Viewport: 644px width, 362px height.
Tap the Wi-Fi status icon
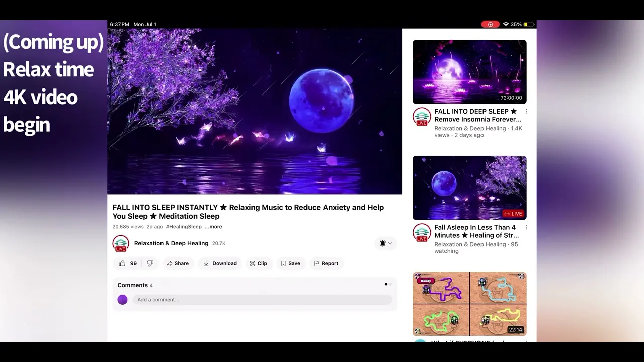(x=506, y=24)
